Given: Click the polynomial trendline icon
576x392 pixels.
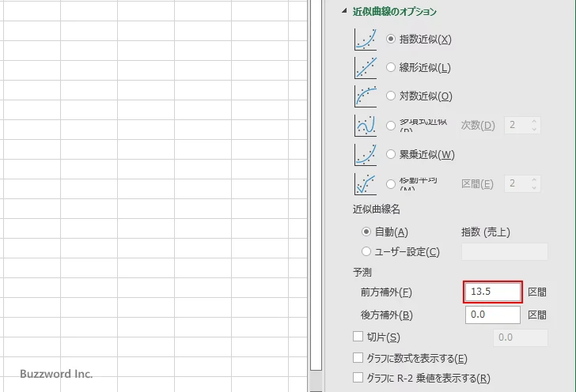Looking at the screenshot, I should [x=366, y=125].
